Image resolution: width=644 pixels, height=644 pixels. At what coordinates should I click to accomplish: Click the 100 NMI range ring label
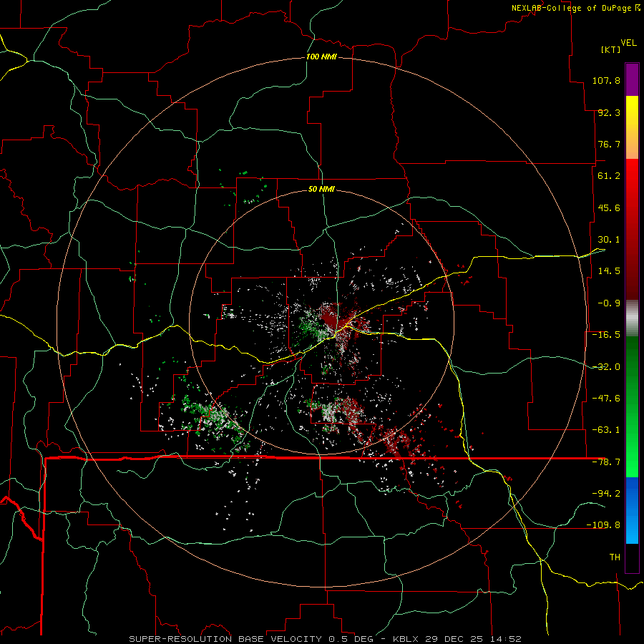[x=321, y=57]
